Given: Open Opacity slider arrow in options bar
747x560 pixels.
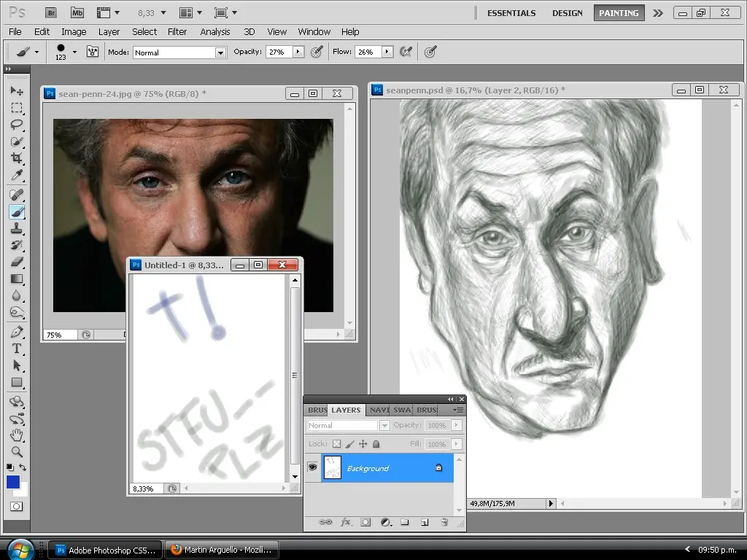Looking at the screenshot, I should pyautogui.click(x=298, y=52).
